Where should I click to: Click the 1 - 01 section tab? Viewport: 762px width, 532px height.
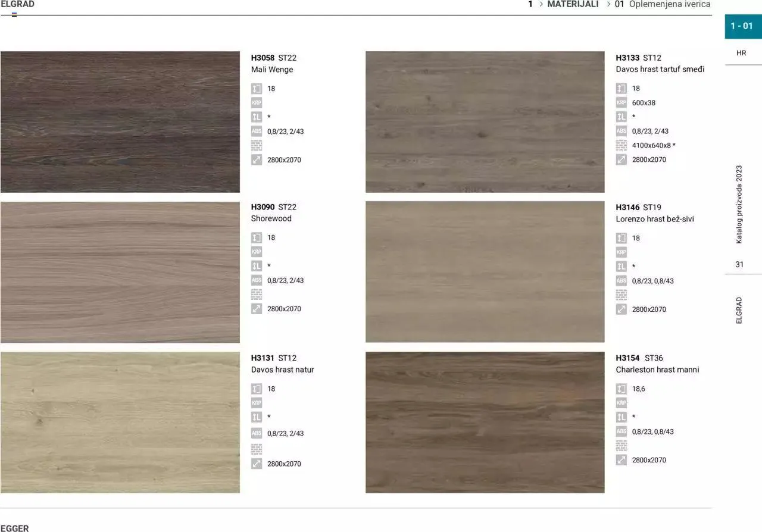pos(742,26)
